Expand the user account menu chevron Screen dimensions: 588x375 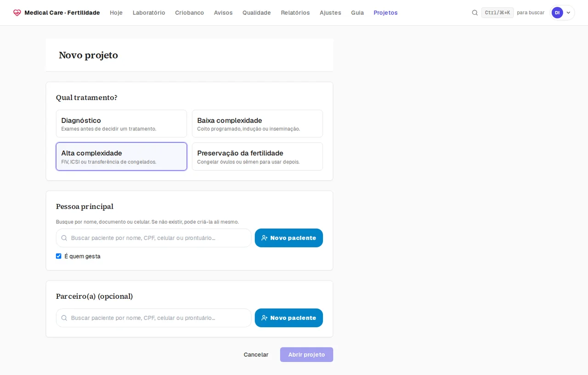point(568,13)
